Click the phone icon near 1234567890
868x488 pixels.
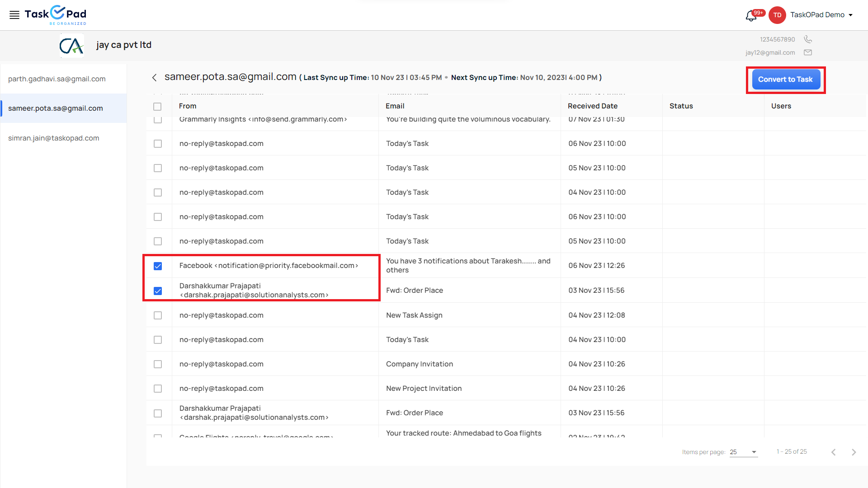click(808, 39)
